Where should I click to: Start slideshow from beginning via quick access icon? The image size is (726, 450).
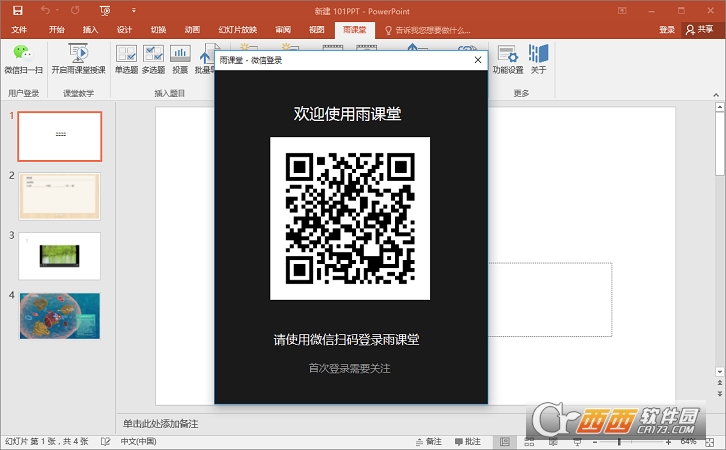tap(105, 10)
